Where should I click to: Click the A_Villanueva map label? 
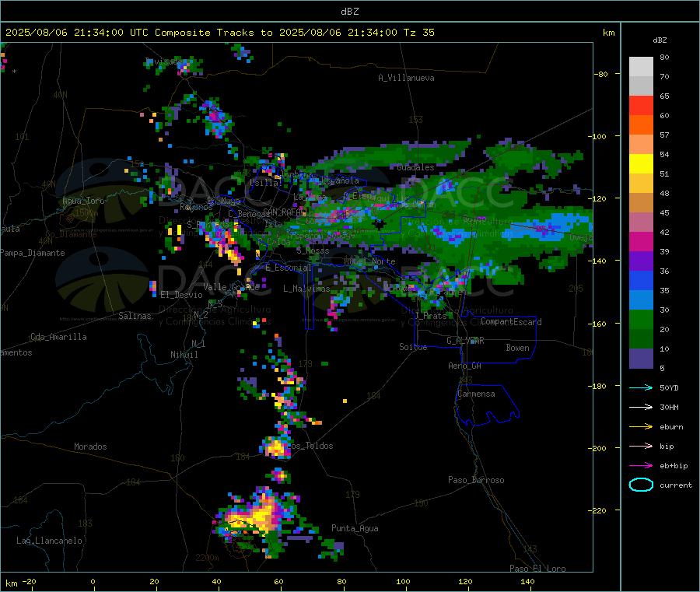[406, 78]
